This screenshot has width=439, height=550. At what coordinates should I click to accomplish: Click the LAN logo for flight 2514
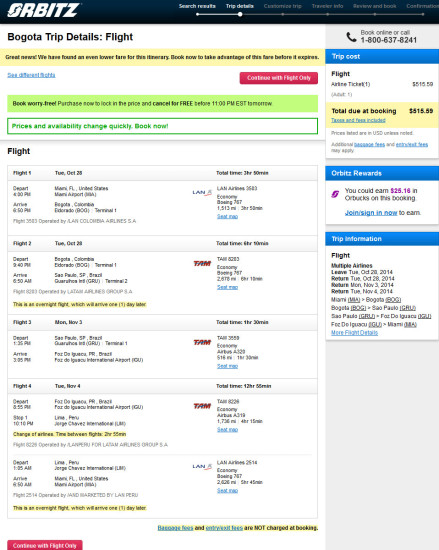[202, 467]
